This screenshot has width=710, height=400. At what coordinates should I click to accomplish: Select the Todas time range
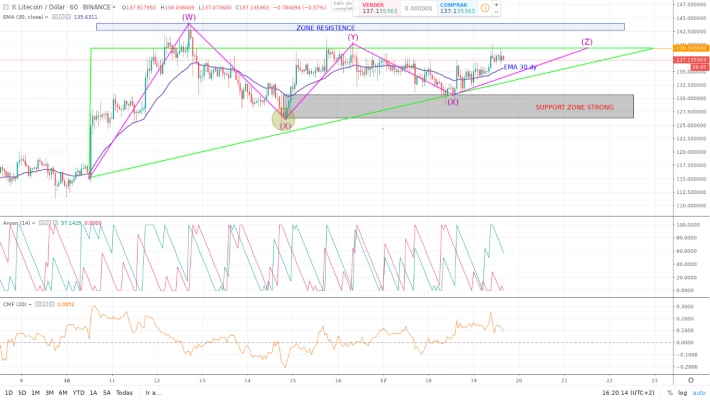point(124,393)
